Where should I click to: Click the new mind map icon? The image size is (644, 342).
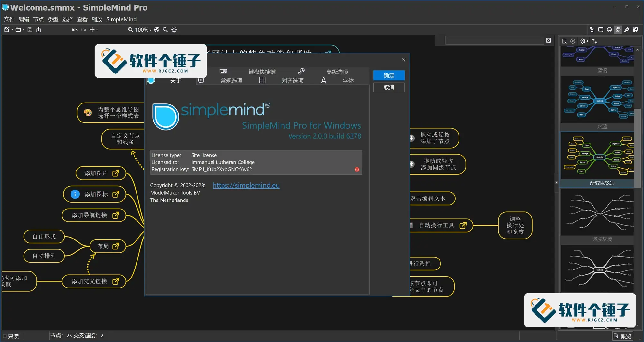click(x=6, y=30)
